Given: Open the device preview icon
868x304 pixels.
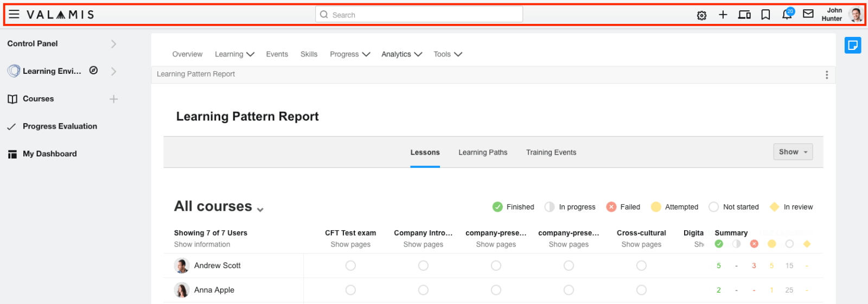Looking at the screenshot, I should tap(744, 15).
